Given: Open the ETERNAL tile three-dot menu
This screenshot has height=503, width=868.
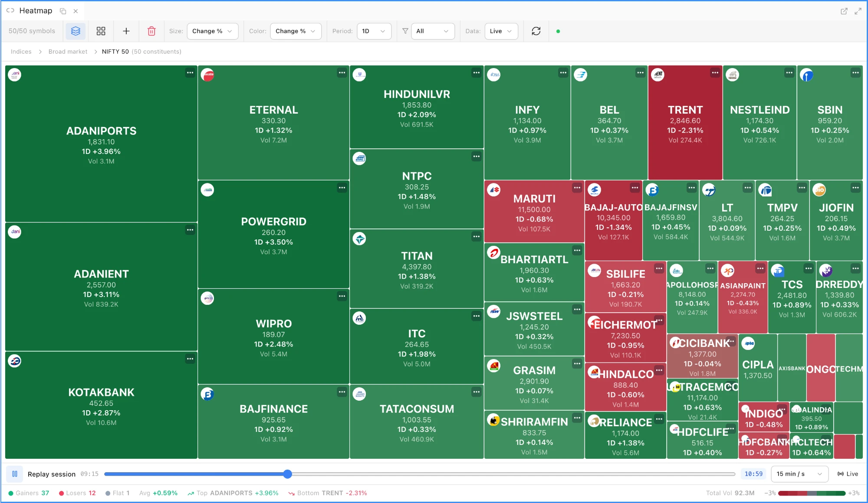Looking at the screenshot, I should coord(342,73).
